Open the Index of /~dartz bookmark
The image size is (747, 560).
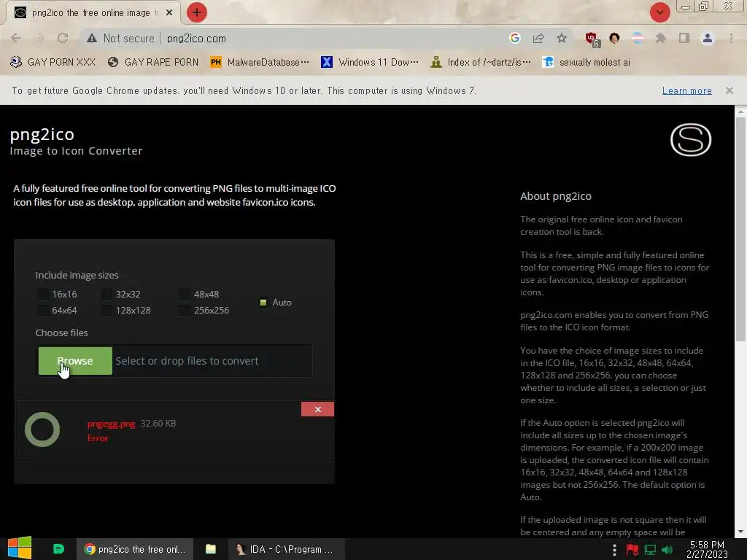click(480, 63)
